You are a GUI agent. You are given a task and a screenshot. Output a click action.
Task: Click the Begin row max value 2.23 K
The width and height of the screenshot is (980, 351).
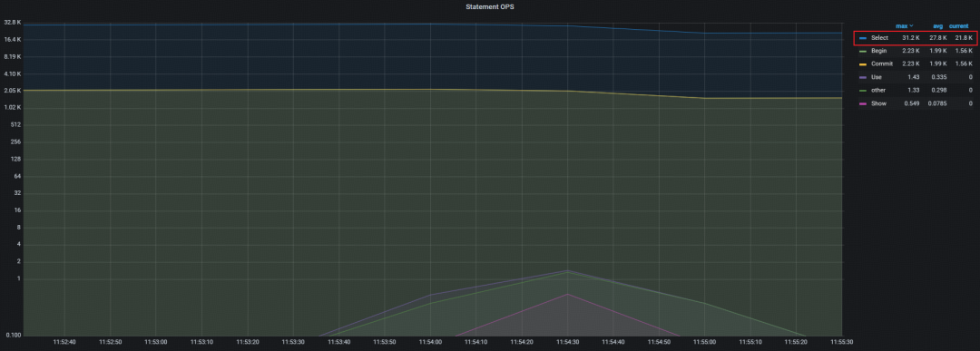pos(911,51)
